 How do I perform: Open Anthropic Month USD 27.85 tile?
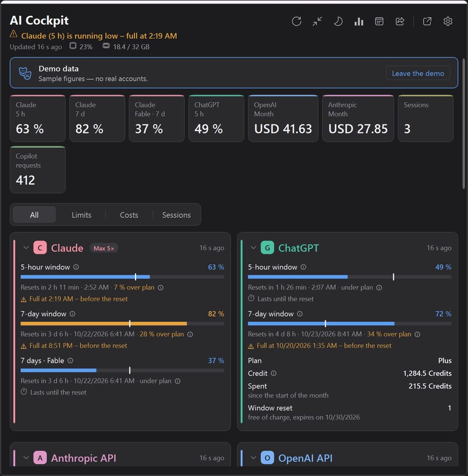click(x=358, y=118)
